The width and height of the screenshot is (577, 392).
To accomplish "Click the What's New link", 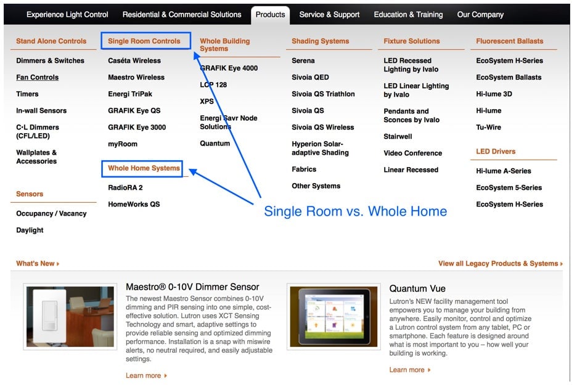I will (x=38, y=264).
